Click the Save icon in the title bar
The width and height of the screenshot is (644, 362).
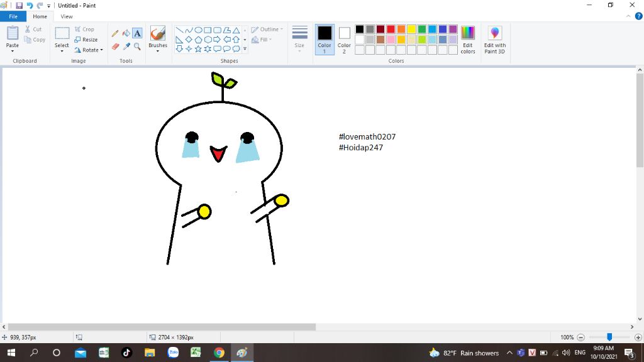point(19,5)
